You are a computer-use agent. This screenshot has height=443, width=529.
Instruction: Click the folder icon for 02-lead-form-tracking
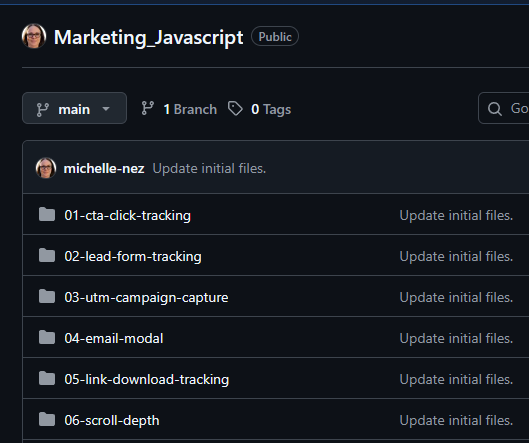point(47,255)
